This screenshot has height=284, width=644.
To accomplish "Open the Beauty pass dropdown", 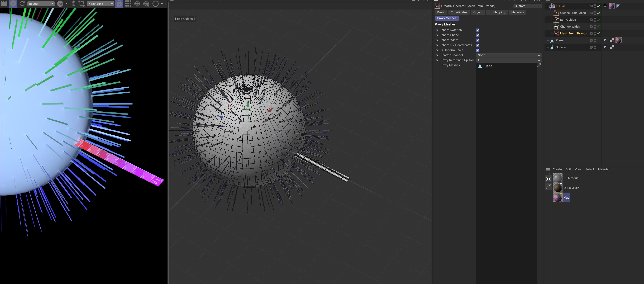I will pyautogui.click(x=41, y=4).
